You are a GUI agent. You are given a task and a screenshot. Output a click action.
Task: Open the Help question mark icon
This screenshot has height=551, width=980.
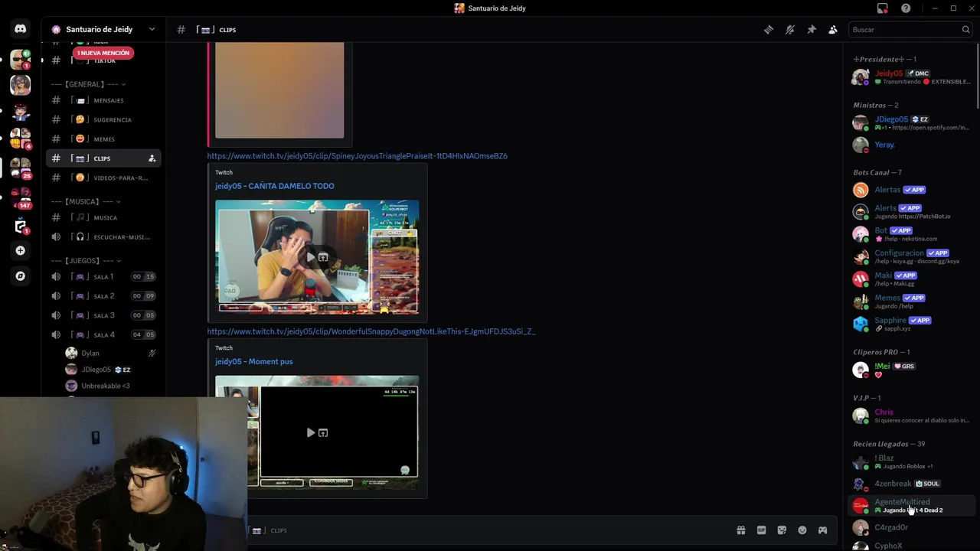pyautogui.click(x=906, y=8)
